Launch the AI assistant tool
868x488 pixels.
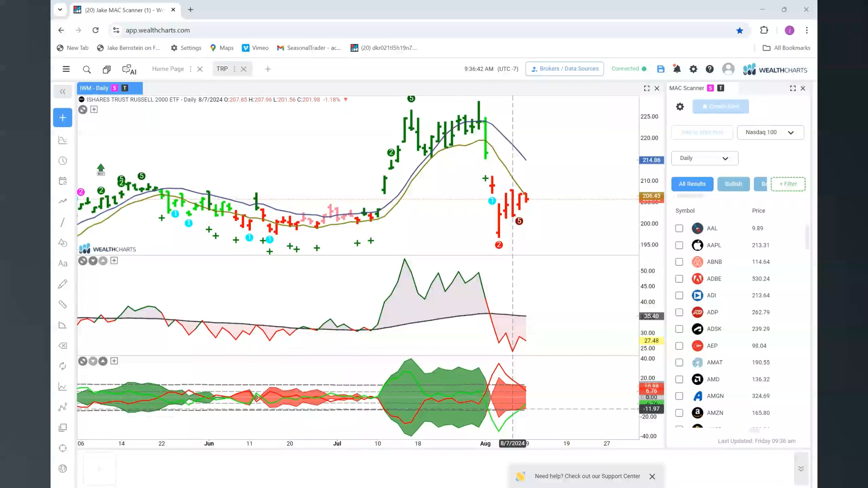coord(129,70)
